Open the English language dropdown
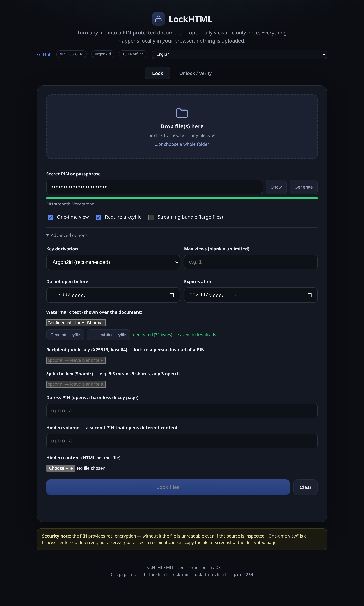The width and height of the screenshot is (364, 606). tap(239, 54)
